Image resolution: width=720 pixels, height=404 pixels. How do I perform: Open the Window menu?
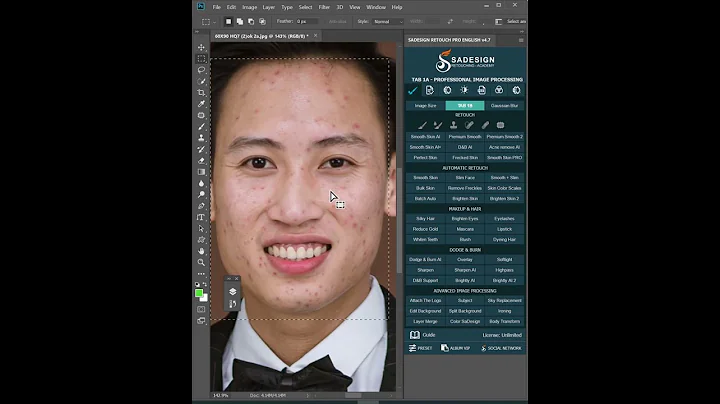pos(376,7)
